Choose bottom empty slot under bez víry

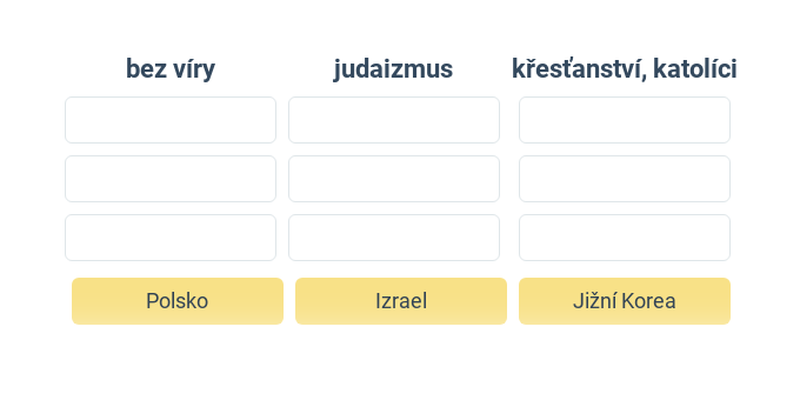[x=170, y=238]
